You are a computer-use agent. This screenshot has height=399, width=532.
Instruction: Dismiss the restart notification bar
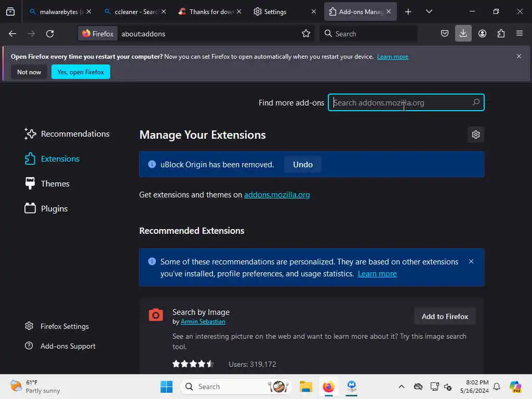pos(518,56)
